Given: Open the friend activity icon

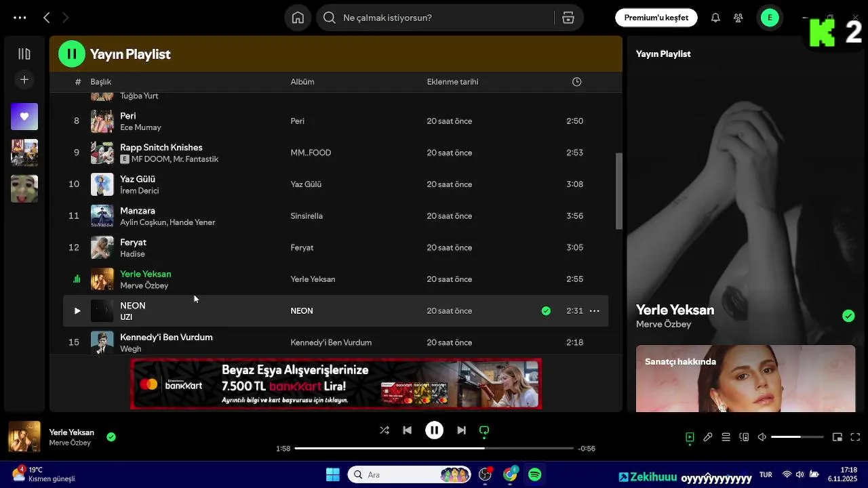Looking at the screenshot, I should (738, 18).
